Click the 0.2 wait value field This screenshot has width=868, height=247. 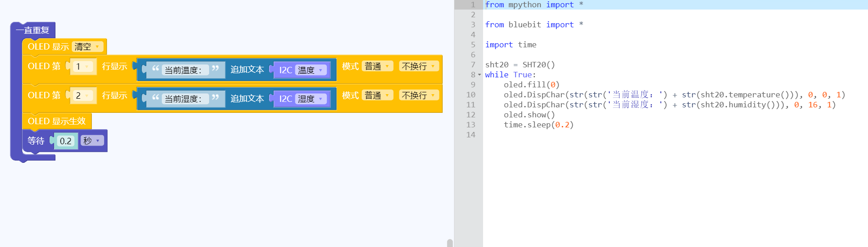(x=66, y=141)
